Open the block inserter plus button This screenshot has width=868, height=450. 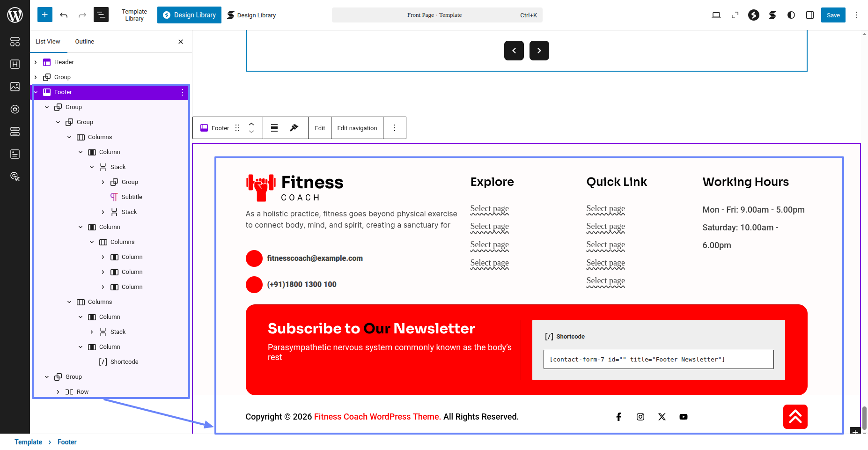coord(45,15)
